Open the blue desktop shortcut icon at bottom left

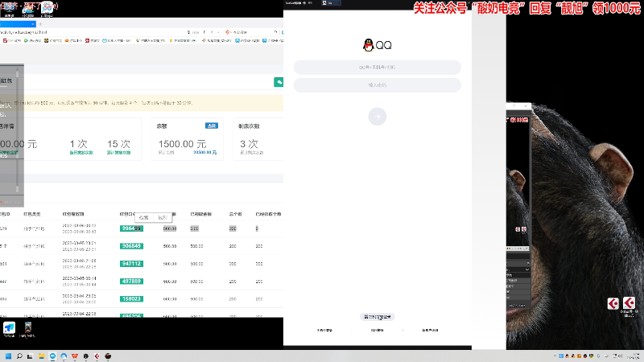coord(9,328)
